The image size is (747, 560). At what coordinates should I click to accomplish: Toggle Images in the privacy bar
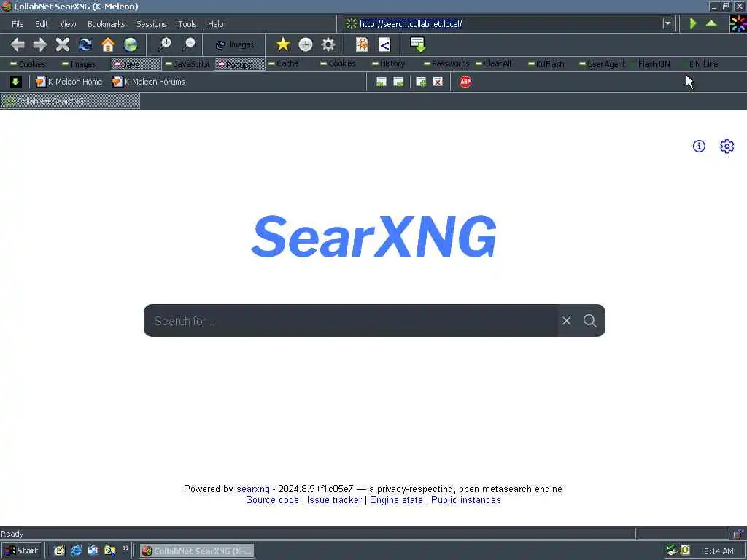[x=79, y=64]
